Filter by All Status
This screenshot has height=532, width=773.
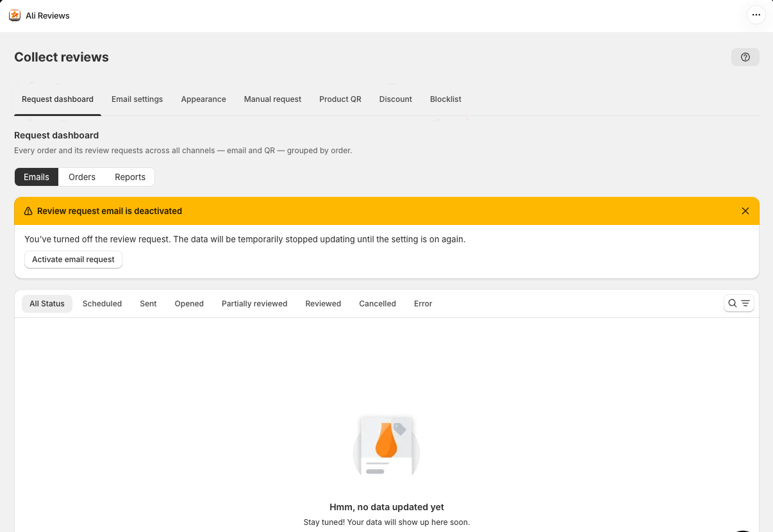coord(47,304)
